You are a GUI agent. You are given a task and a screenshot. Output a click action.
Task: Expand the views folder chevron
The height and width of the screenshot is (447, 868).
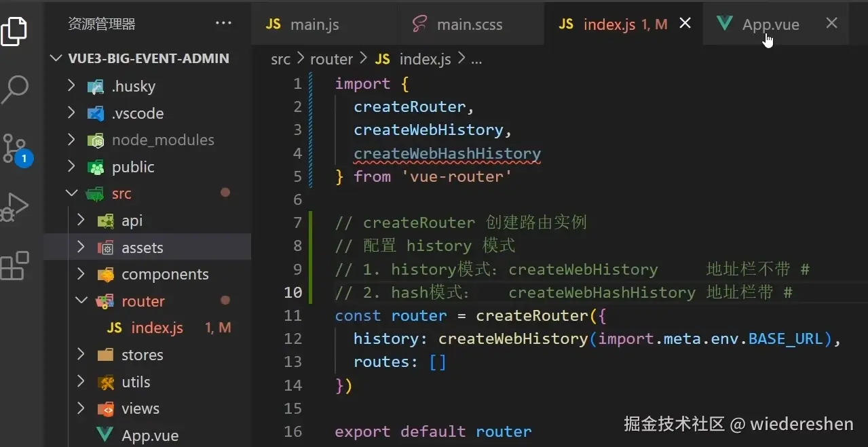point(81,409)
